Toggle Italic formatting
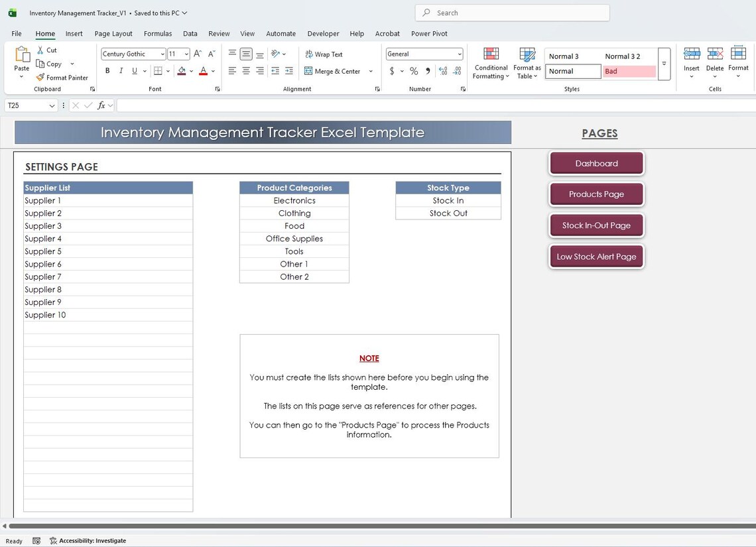756x547 pixels. pos(121,71)
